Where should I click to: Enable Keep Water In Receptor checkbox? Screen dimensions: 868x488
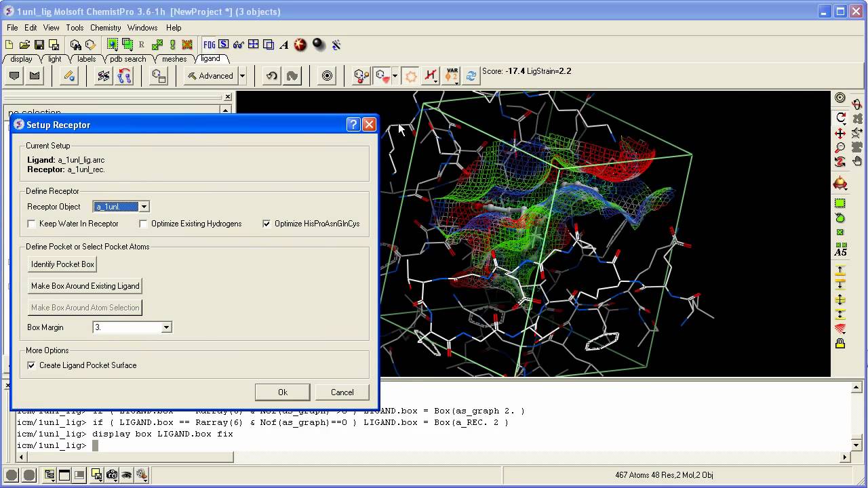pos(32,224)
